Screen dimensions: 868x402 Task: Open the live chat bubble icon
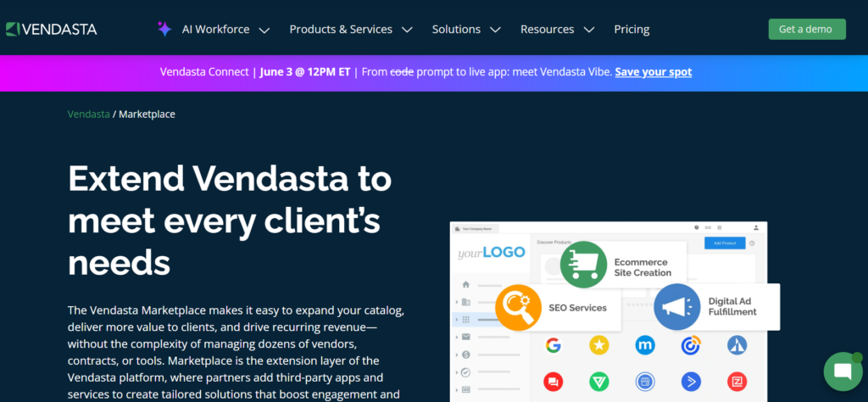coord(843,371)
